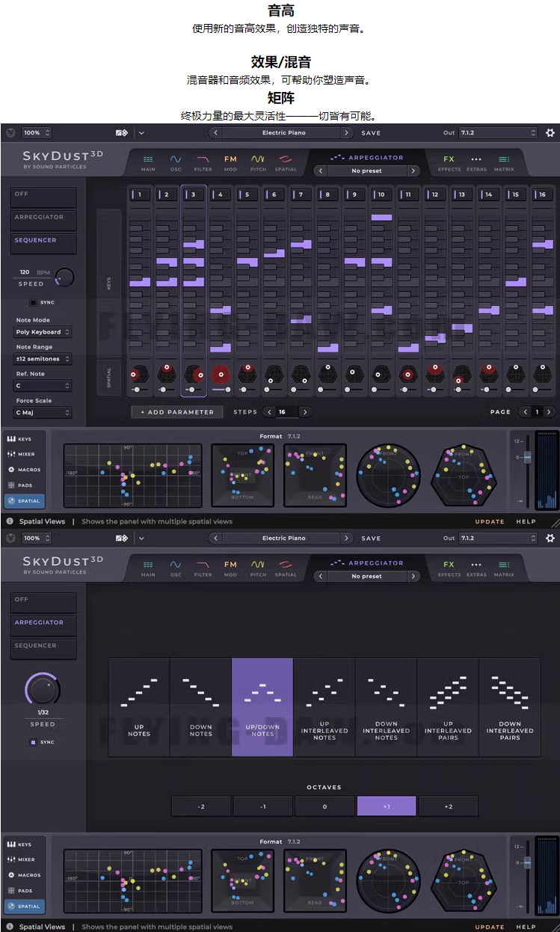
Task: Switch to the OSC tab in lower window
Action: tap(176, 568)
